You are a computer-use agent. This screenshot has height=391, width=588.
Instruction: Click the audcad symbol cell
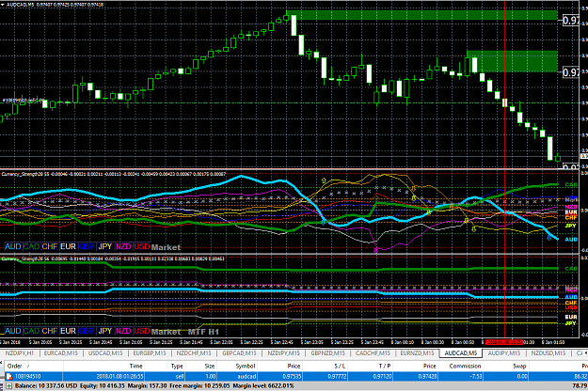(246, 376)
